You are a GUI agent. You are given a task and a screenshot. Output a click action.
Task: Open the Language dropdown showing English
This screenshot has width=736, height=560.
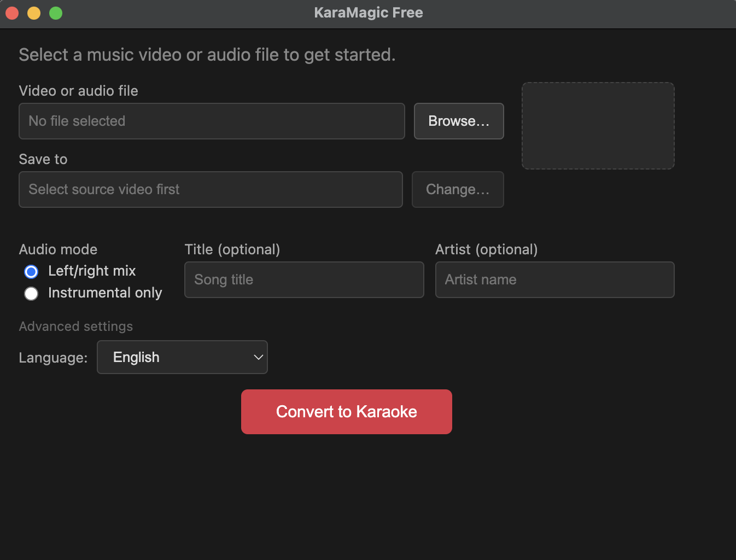(182, 357)
